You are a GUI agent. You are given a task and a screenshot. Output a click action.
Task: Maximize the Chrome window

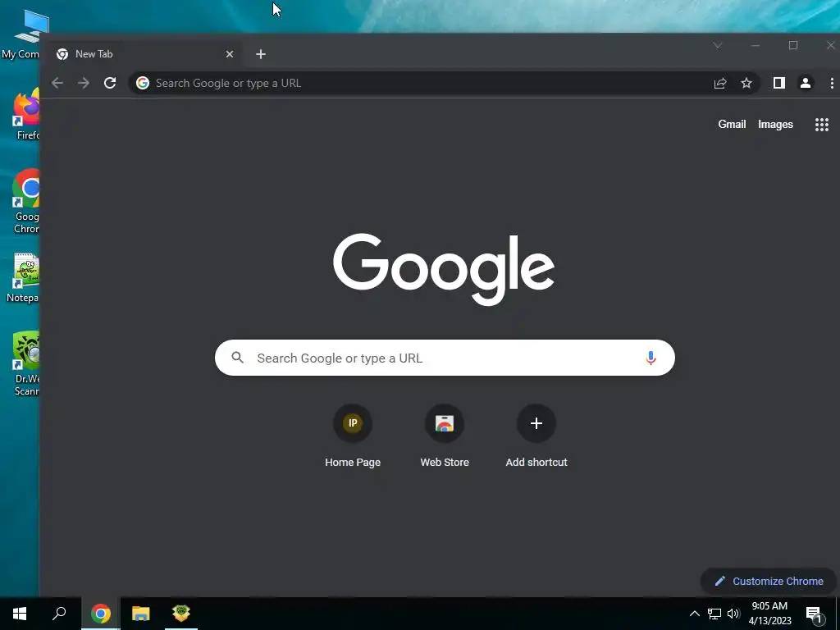point(793,46)
